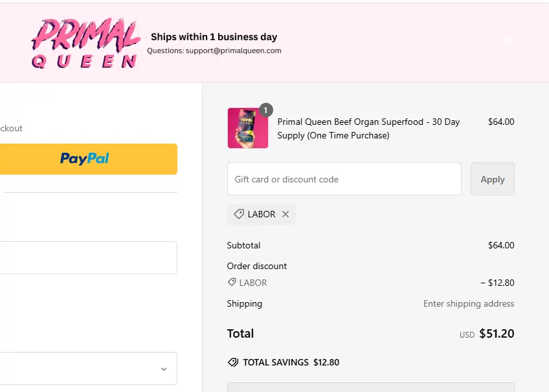Click the PayPal logo checkout button
This screenshot has height=392, width=549.
tap(85, 158)
